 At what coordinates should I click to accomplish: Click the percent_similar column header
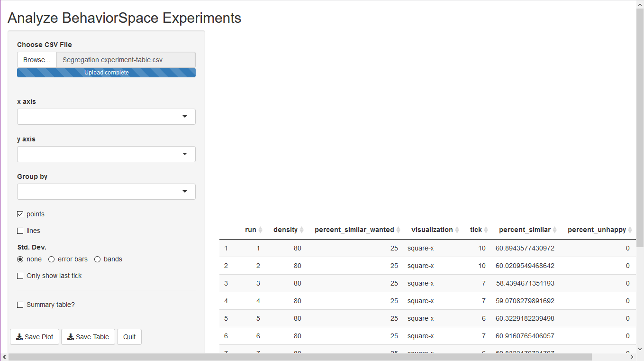click(x=525, y=230)
